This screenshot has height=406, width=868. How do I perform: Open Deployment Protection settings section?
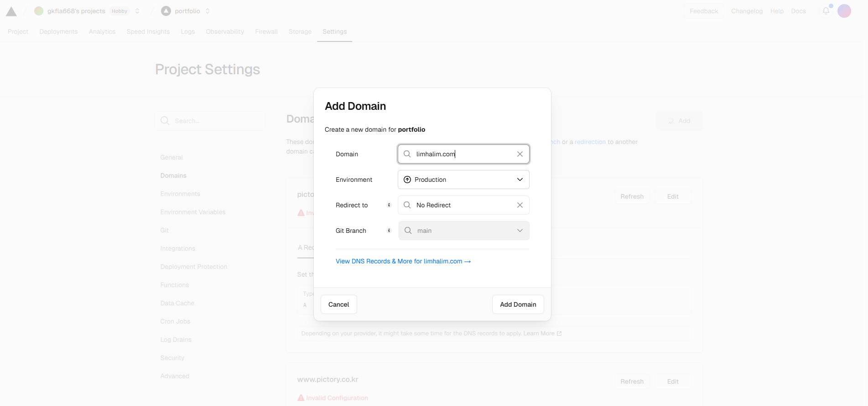coord(194,267)
